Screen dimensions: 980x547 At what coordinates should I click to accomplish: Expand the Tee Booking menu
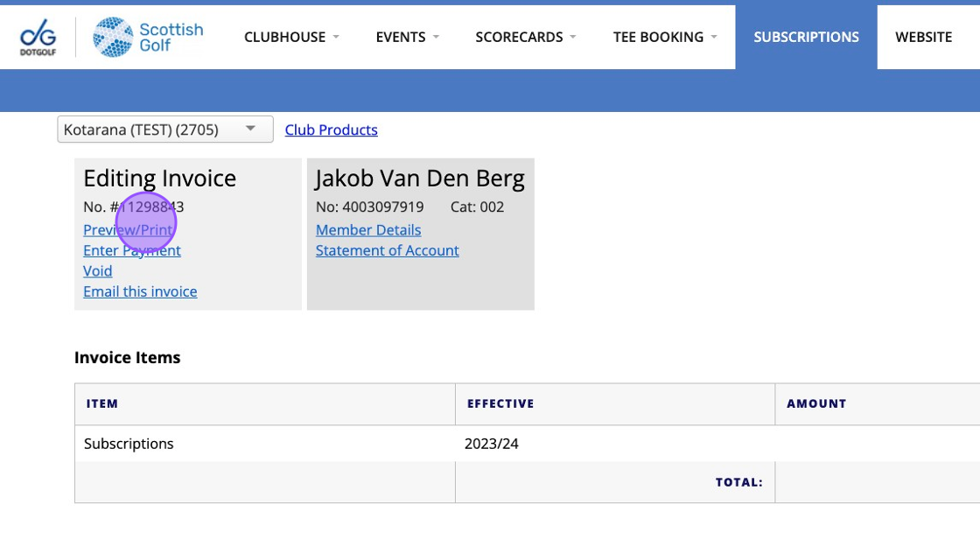[664, 37]
